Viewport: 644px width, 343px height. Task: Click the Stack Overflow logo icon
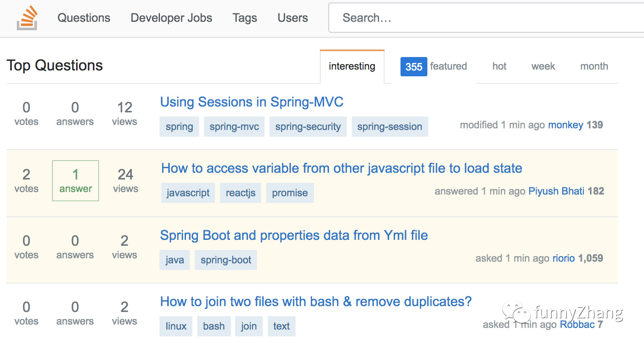pos(27,18)
